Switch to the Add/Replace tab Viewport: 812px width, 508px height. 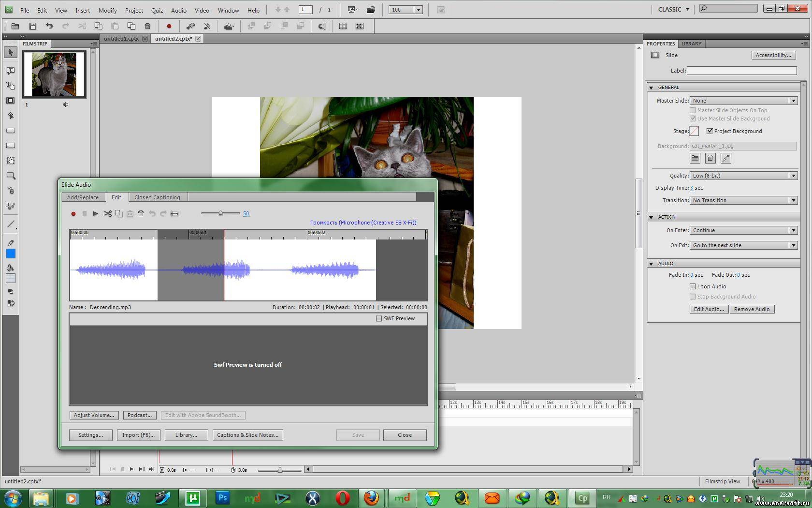[83, 197]
